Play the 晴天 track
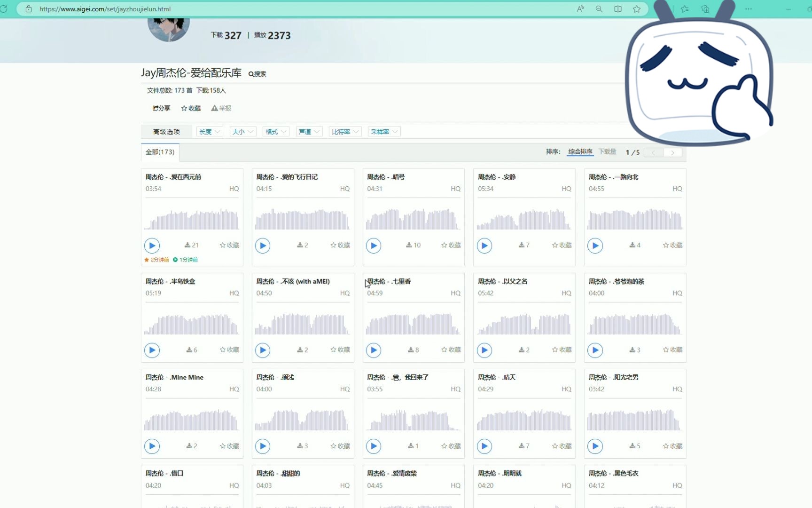The width and height of the screenshot is (812, 508). click(x=484, y=446)
